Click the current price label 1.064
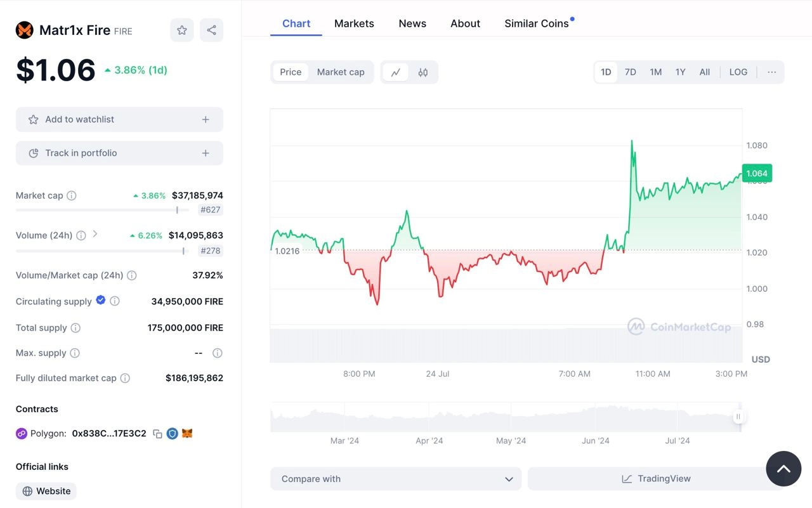The image size is (812, 508). click(757, 173)
